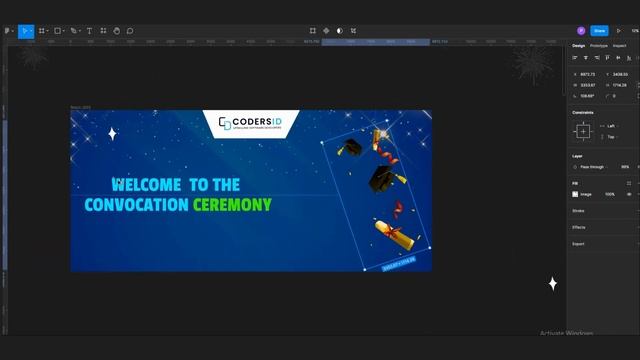
Task: Open the Pass through blend dropdown
Action: click(x=593, y=167)
